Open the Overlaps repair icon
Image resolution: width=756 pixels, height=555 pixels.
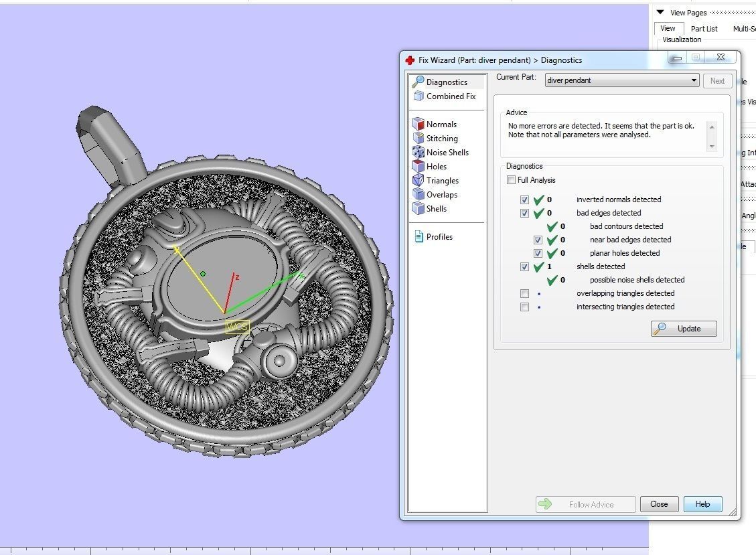point(418,194)
